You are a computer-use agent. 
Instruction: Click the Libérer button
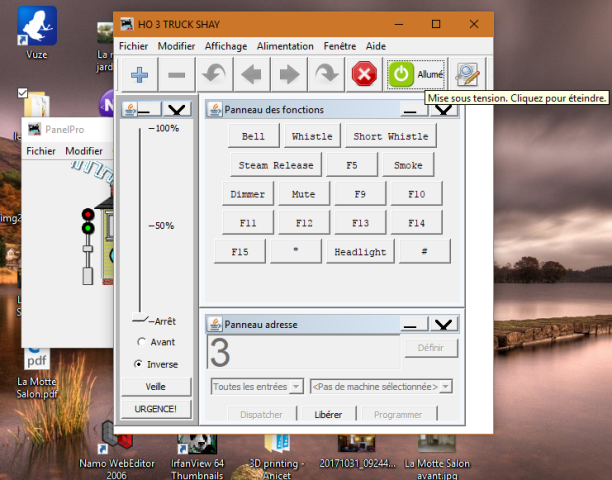click(328, 414)
